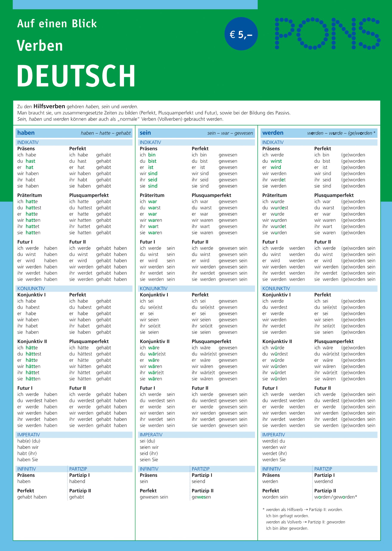Click 'ihr wart' in sein Präteritum
Image resolution: width=392 pixels, height=551 pixels.
[x=149, y=226]
